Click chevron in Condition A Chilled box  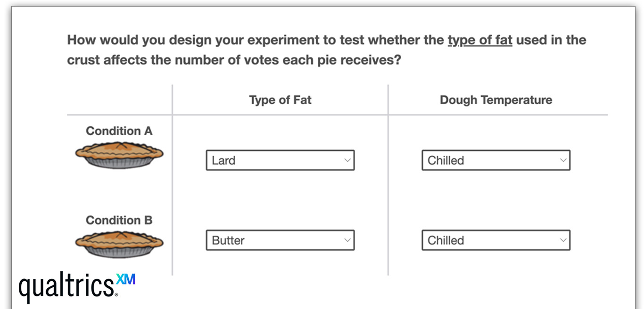click(x=563, y=160)
